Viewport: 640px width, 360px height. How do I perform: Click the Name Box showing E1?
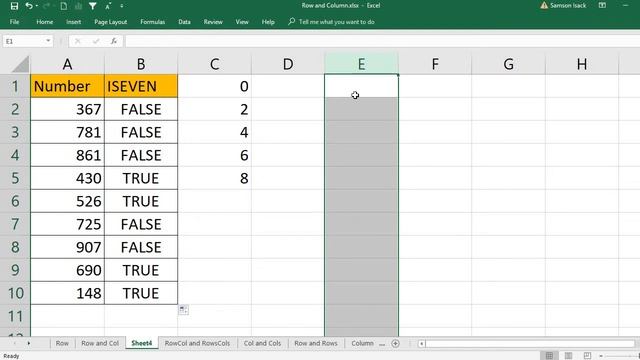23,41
